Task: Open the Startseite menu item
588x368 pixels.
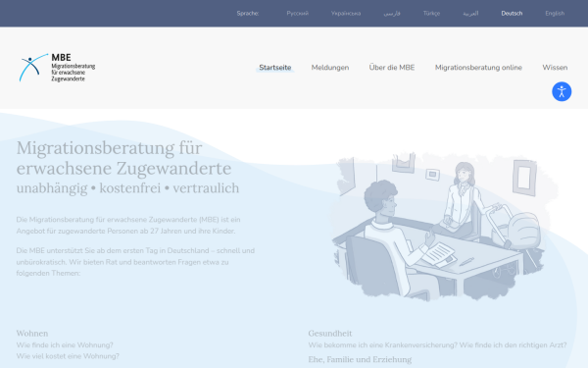Action: [x=274, y=68]
